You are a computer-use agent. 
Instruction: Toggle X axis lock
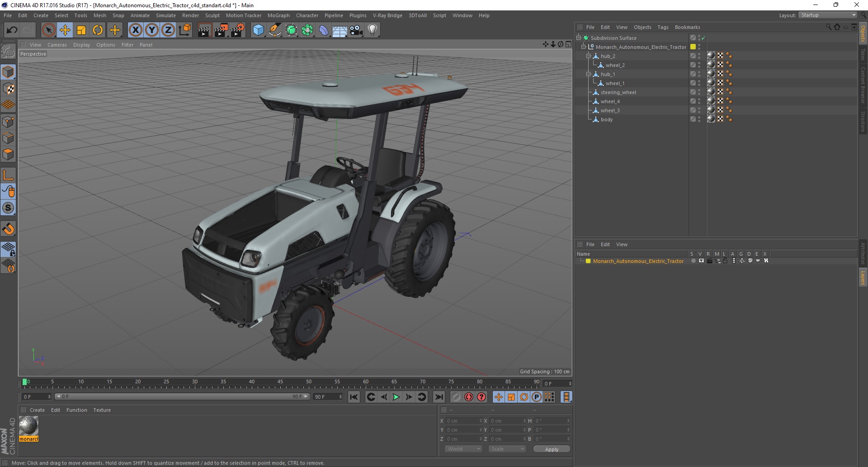[x=135, y=30]
